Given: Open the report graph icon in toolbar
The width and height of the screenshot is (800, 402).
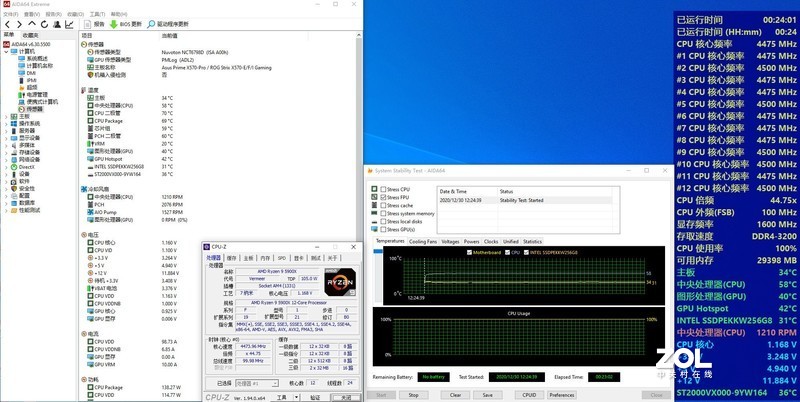Looking at the screenshot, I should 70,23.
